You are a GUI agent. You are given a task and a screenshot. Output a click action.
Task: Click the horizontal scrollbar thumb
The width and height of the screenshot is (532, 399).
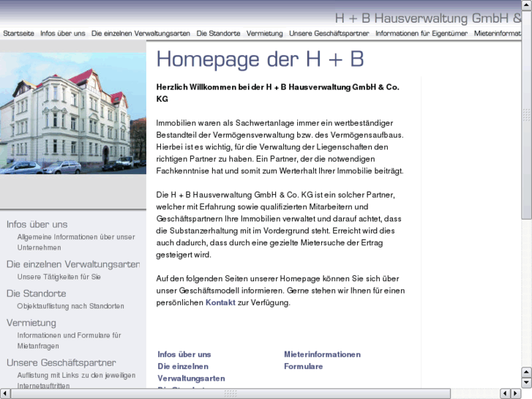[x=231, y=394]
